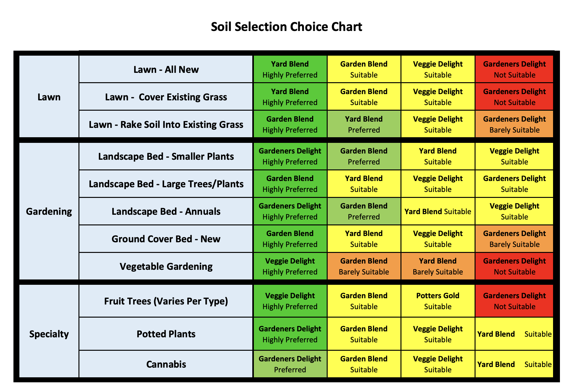Click Yard Blend Preferred light green cell
This screenshot has height=392, width=574.
coord(364,124)
